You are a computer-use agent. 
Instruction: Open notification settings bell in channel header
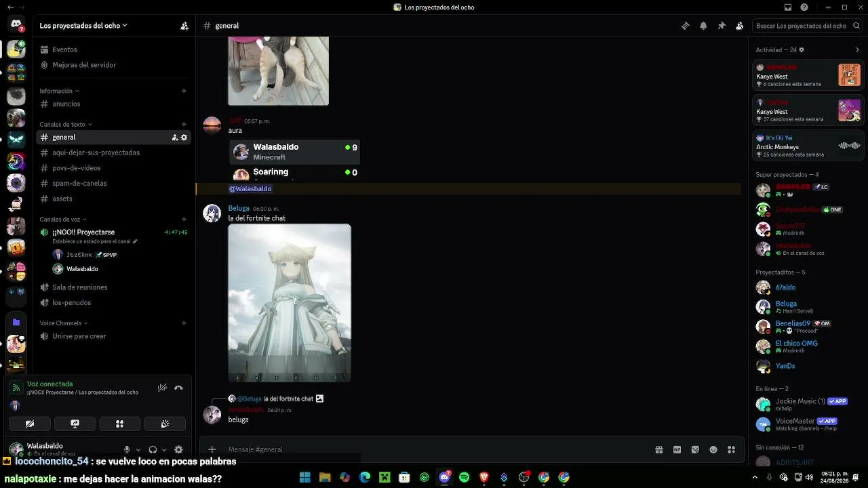pyautogui.click(x=703, y=26)
